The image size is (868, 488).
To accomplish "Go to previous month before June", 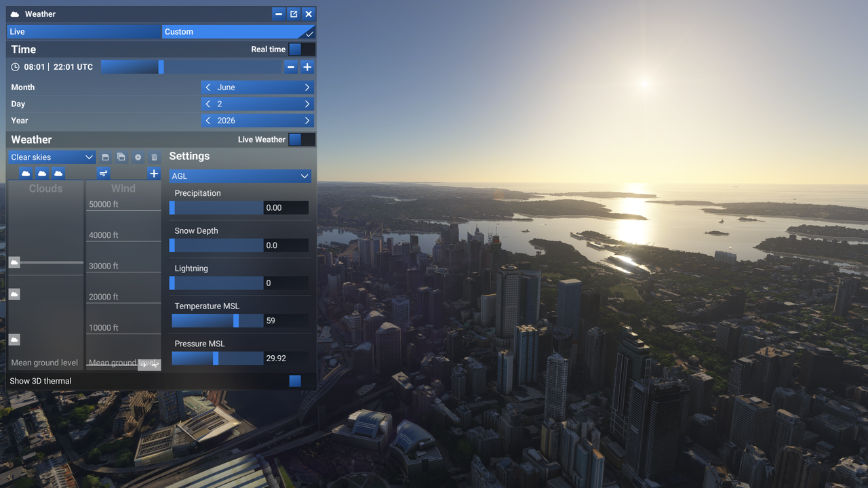I will point(208,87).
